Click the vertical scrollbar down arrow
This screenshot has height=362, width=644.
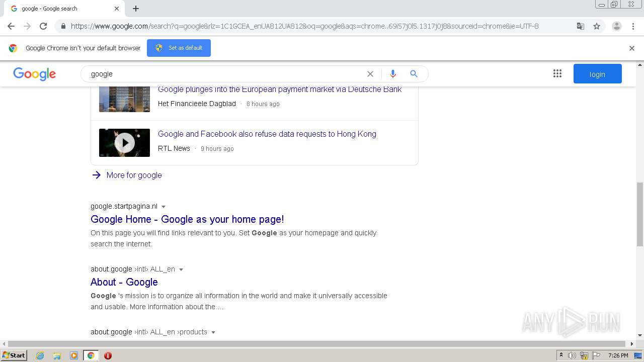640,335
